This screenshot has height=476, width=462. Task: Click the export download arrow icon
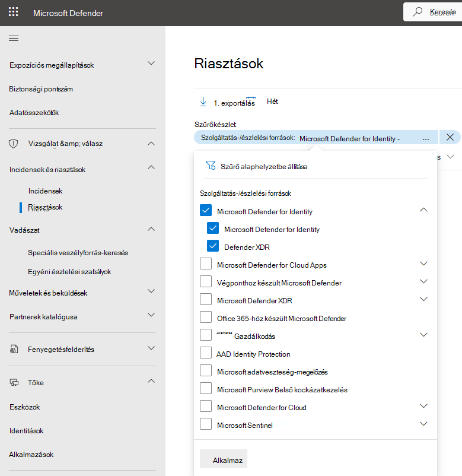coord(203,102)
